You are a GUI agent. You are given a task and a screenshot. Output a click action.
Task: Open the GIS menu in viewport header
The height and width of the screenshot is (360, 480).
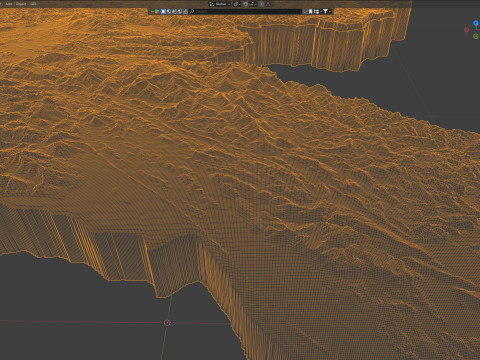coord(33,4)
